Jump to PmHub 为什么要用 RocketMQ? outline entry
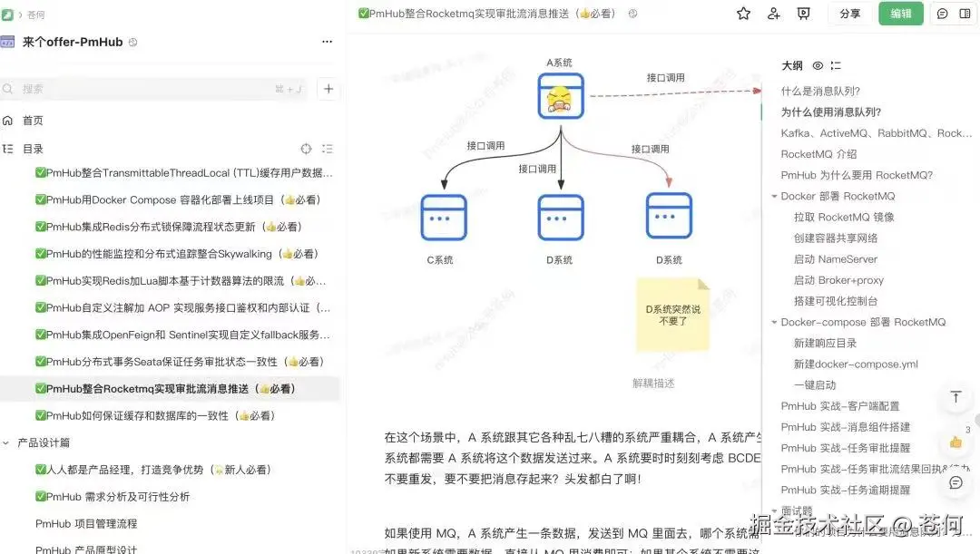The height and width of the screenshot is (554, 980). pyautogui.click(x=857, y=176)
